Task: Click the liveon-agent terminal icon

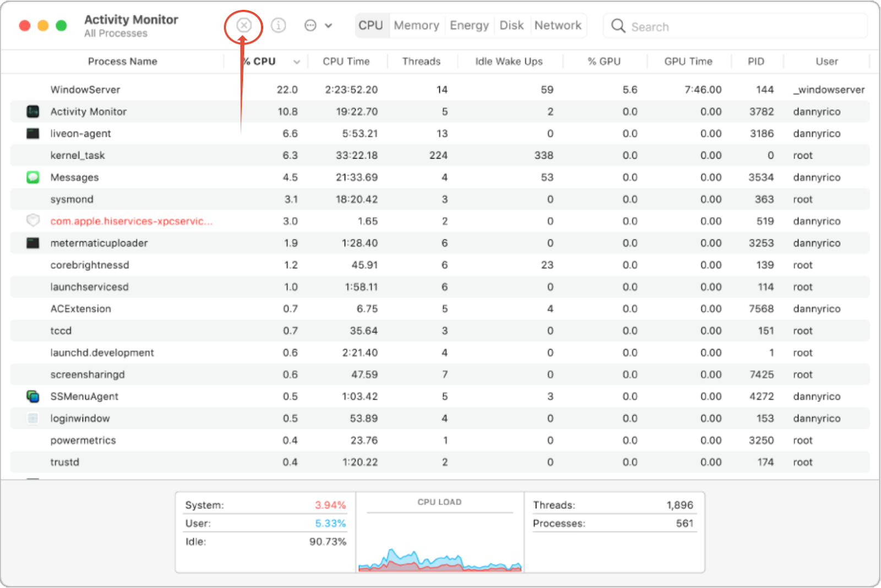Action: pos(33,133)
